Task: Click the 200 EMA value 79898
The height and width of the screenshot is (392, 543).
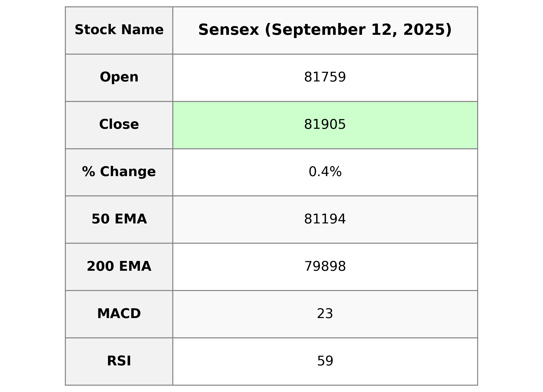Action: pyautogui.click(x=325, y=266)
